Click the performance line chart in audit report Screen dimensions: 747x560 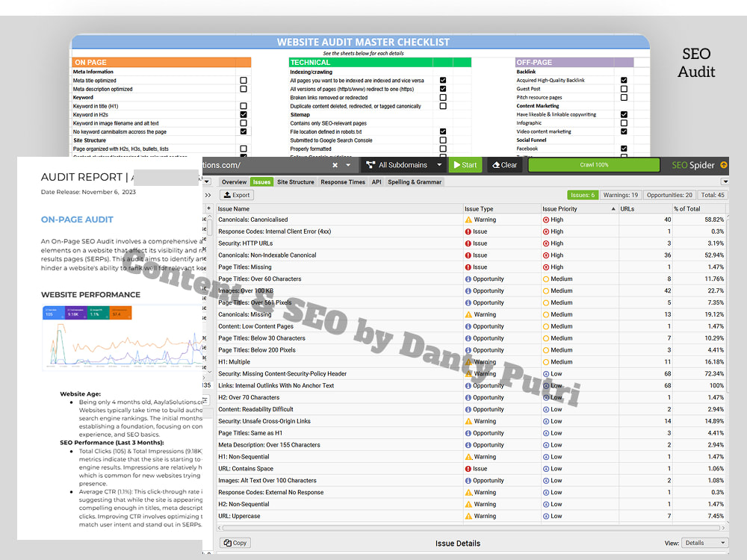pyautogui.click(x=122, y=345)
